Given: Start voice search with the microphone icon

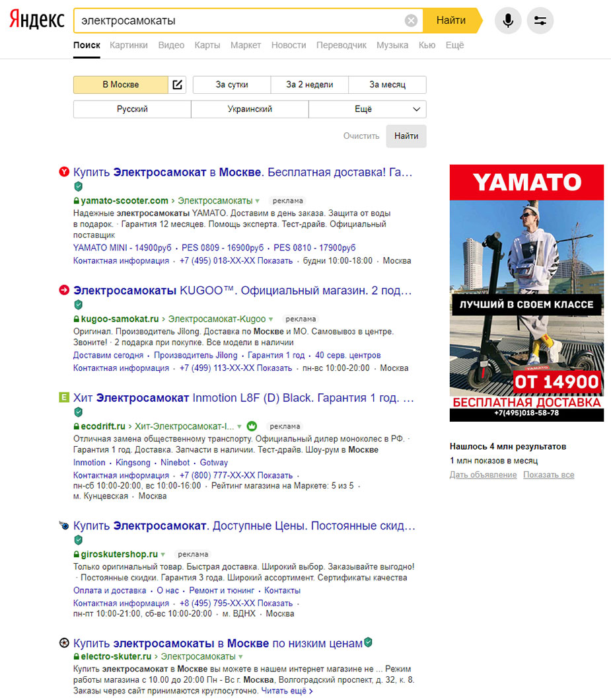Looking at the screenshot, I should tap(507, 20).
